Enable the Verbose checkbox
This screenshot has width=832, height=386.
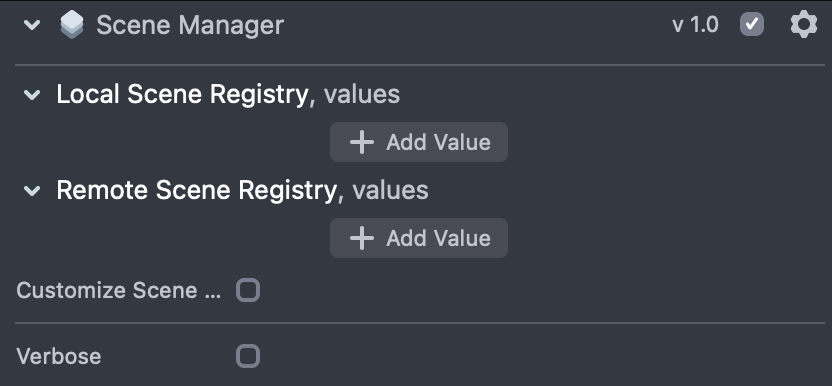[x=248, y=356]
